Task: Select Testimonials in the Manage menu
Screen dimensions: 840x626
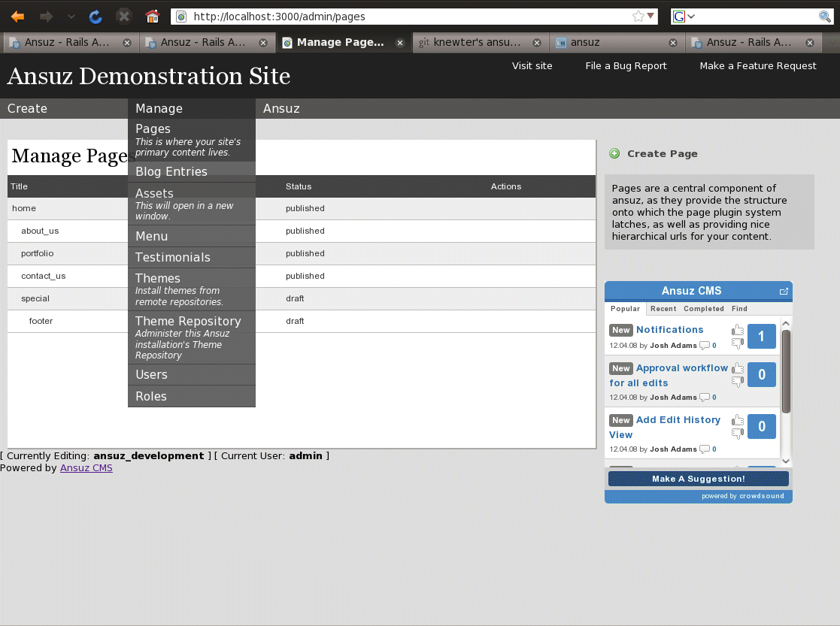Action: (191, 258)
